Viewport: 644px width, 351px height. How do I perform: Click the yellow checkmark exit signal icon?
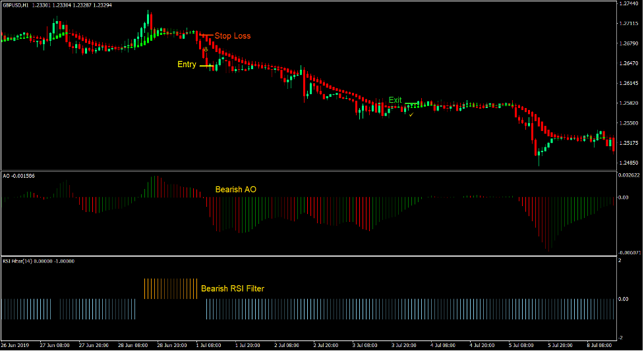tap(411, 115)
